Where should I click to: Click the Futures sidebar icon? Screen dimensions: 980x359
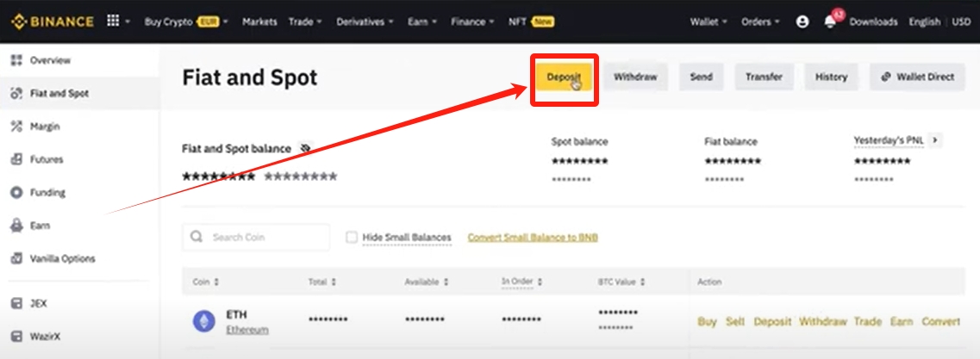pos(17,159)
